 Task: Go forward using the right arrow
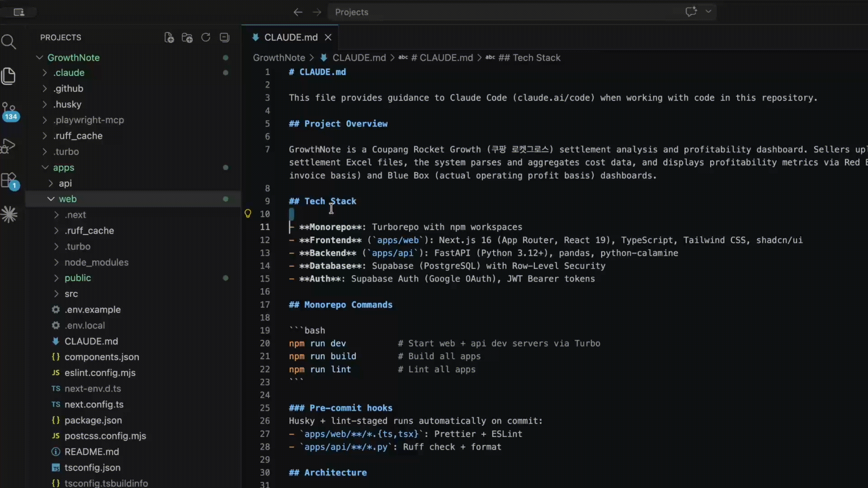[317, 12]
